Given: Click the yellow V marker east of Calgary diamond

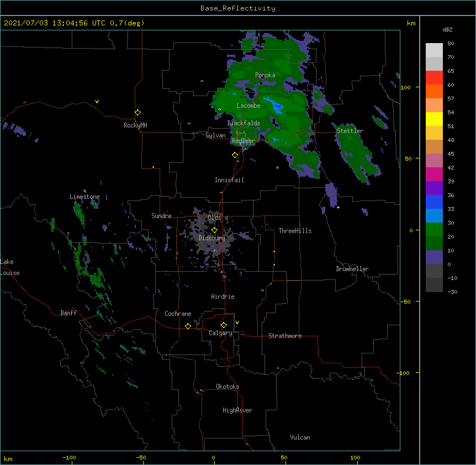Looking at the screenshot, I should point(237,323).
